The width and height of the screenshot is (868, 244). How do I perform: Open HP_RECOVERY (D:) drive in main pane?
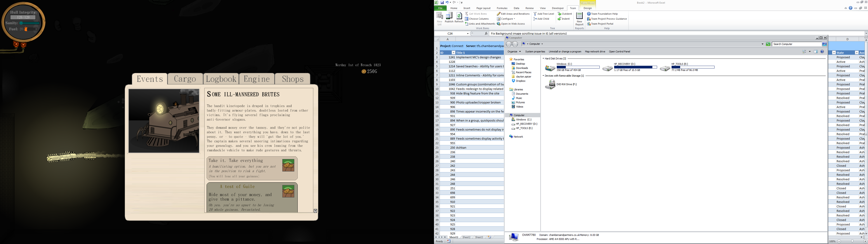630,67
